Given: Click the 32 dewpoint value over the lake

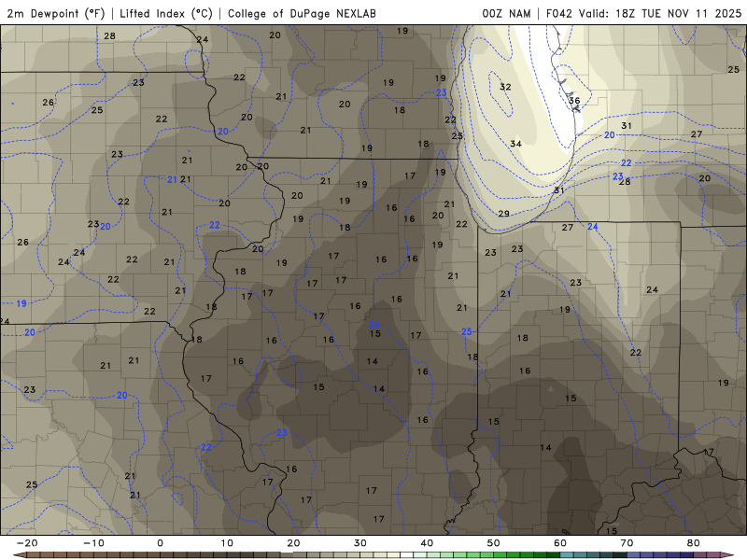Looking at the screenshot, I should (505, 87).
